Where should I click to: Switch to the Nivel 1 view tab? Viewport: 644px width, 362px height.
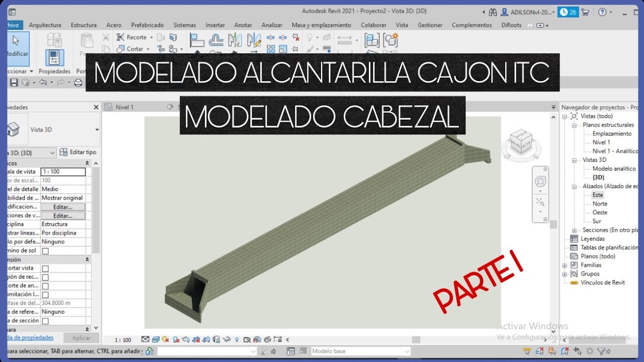[124, 107]
